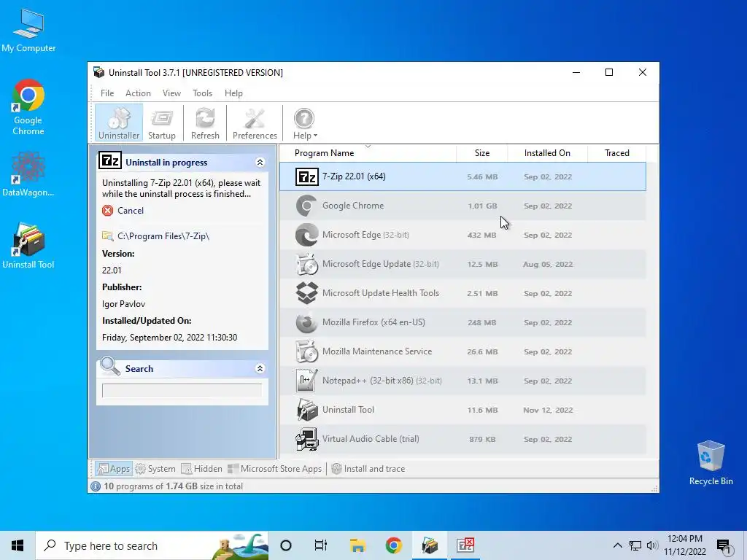Click the 7z icon in details panel header
Image resolution: width=747 pixels, height=560 pixels.
click(110, 160)
